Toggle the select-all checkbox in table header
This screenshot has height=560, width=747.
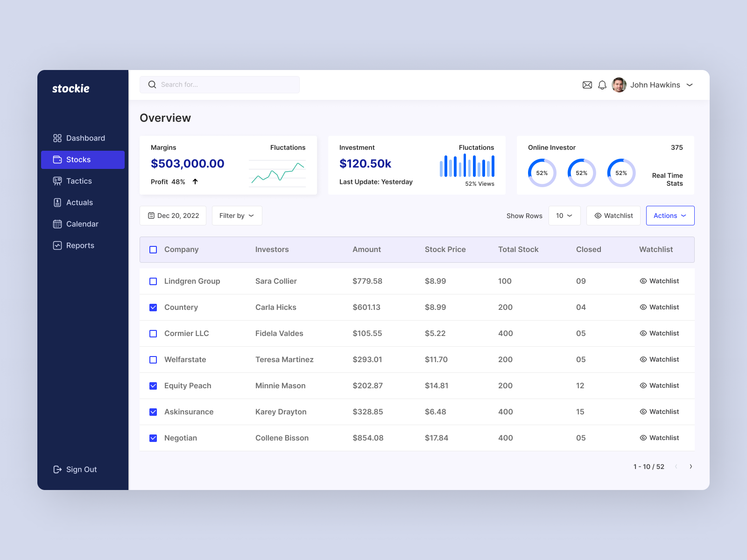pyautogui.click(x=153, y=249)
